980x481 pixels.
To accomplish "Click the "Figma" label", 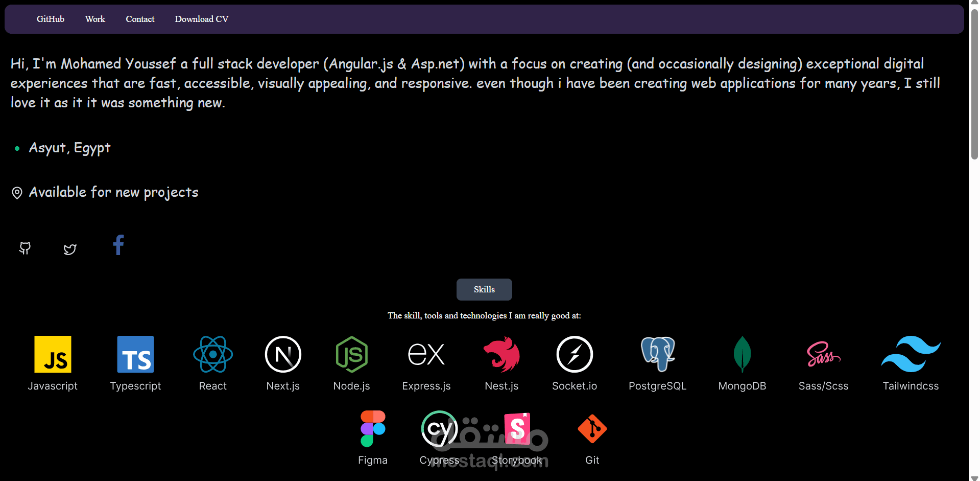I will pos(373,460).
